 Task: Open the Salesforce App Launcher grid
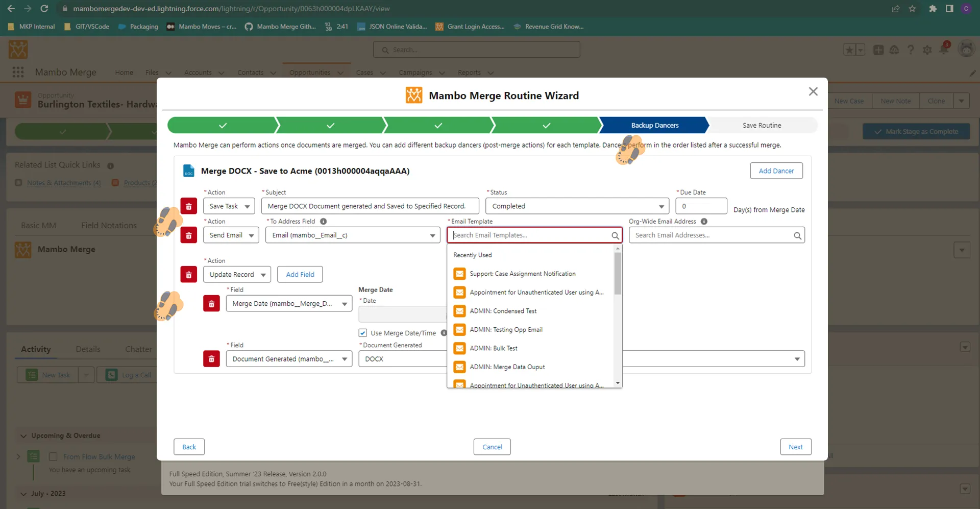tap(18, 72)
